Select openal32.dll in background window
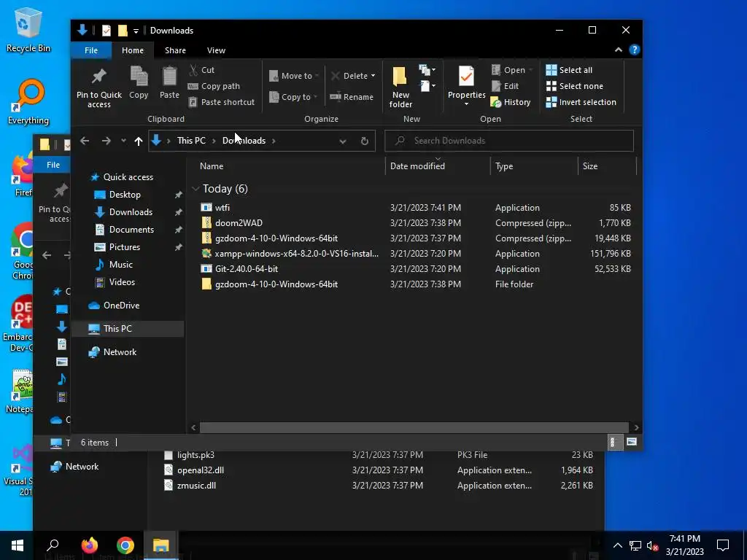Image resolution: width=747 pixels, height=560 pixels. coord(200,470)
